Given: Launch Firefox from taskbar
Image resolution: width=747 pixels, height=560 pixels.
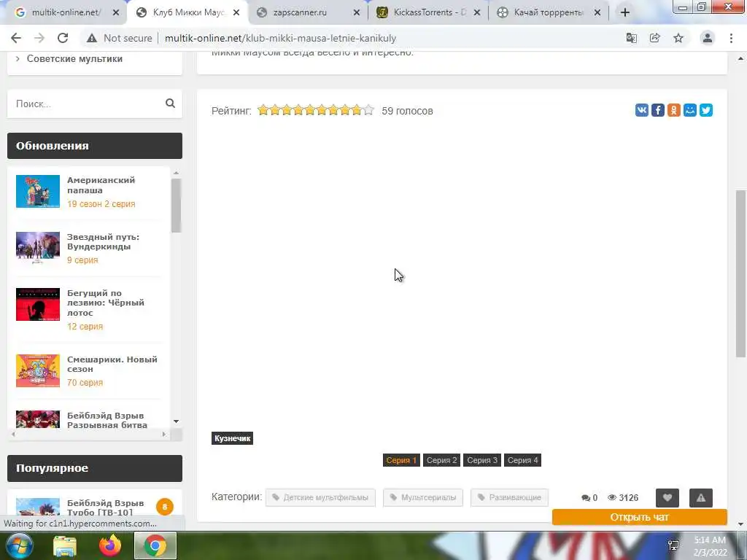Looking at the screenshot, I should (x=110, y=545).
